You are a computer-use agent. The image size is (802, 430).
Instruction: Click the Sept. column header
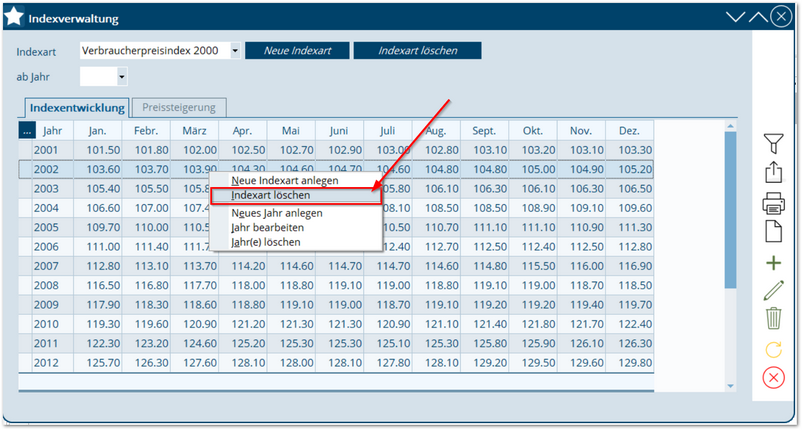[484, 131]
